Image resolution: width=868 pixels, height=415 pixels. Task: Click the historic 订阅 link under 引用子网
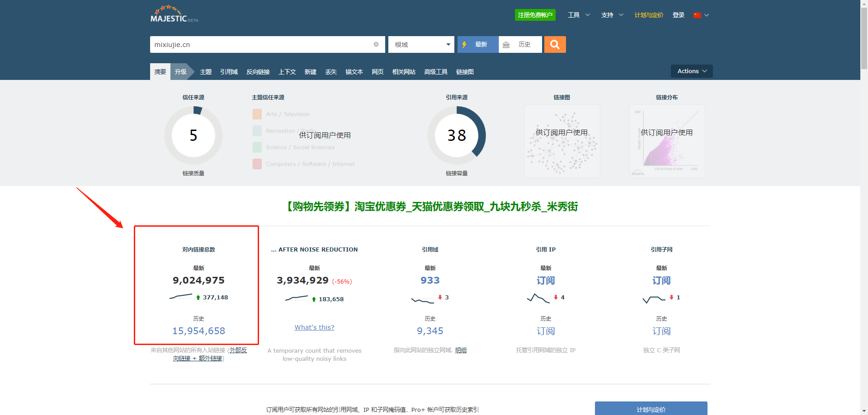661,331
